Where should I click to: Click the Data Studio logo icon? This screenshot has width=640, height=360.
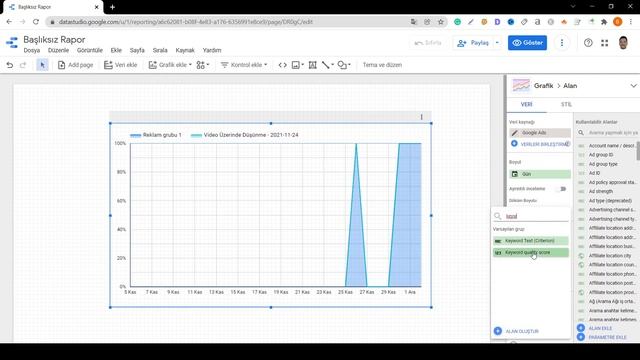coord(12,42)
